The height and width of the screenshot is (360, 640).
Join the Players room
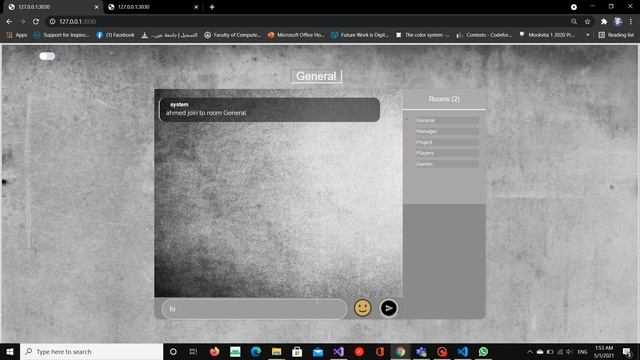[x=447, y=153]
